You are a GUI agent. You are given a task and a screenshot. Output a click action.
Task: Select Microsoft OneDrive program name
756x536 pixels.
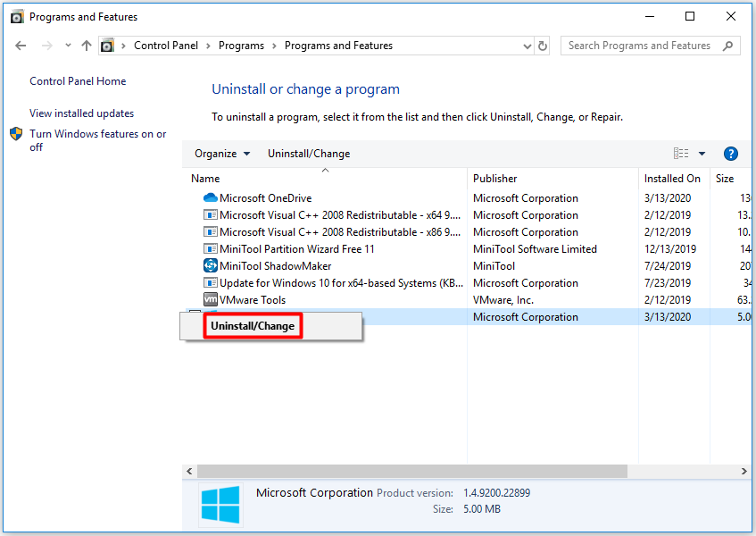pos(265,198)
